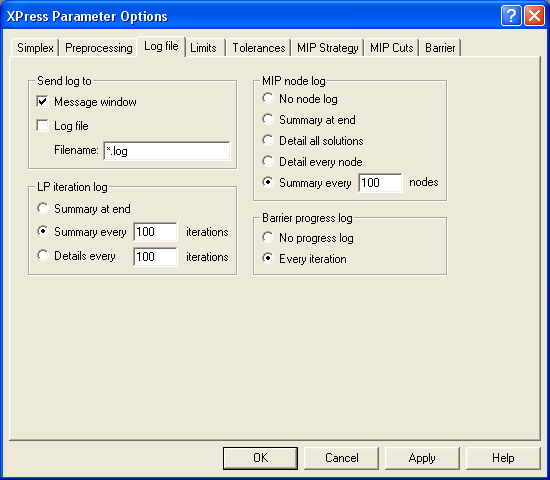The height and width of the screenshot is (480, 550).
Task: Select MIP node Summary at end
Action: [268, 120]
